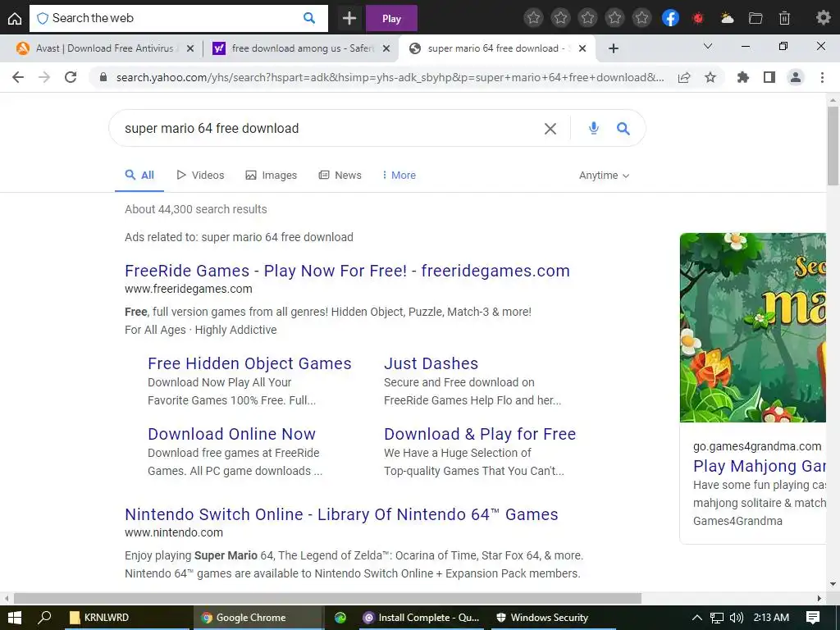Click the trash bin icon in top bar
This screenshot has height=630, width=840.
pyautogui.click(x=784, y=18)
